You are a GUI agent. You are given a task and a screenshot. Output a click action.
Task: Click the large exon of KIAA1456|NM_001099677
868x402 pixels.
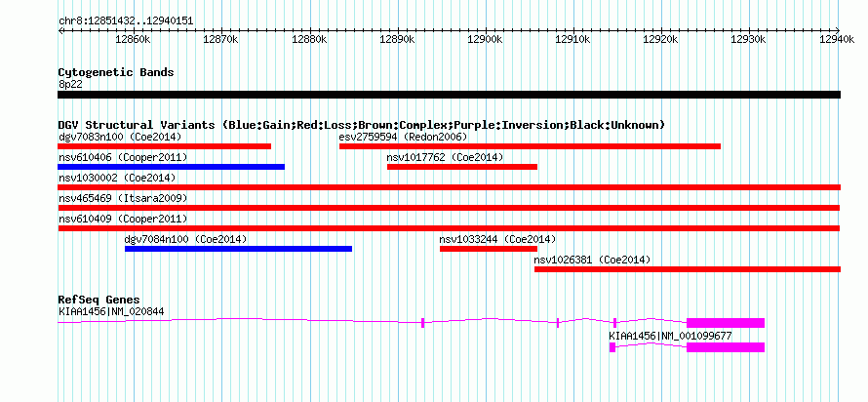pos(726,347)
